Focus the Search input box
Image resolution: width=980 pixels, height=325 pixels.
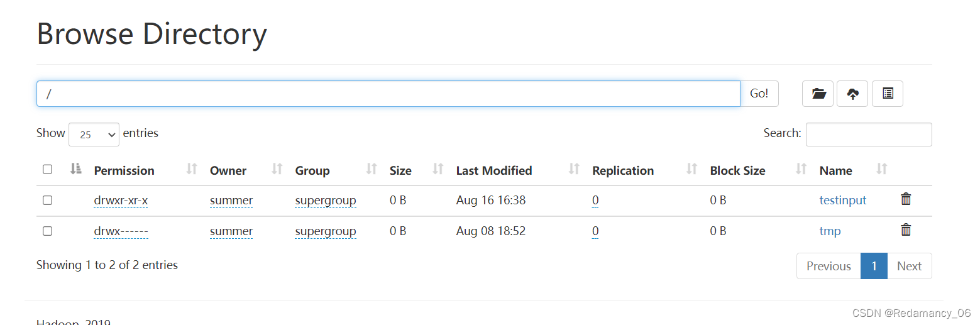(869, 135)
